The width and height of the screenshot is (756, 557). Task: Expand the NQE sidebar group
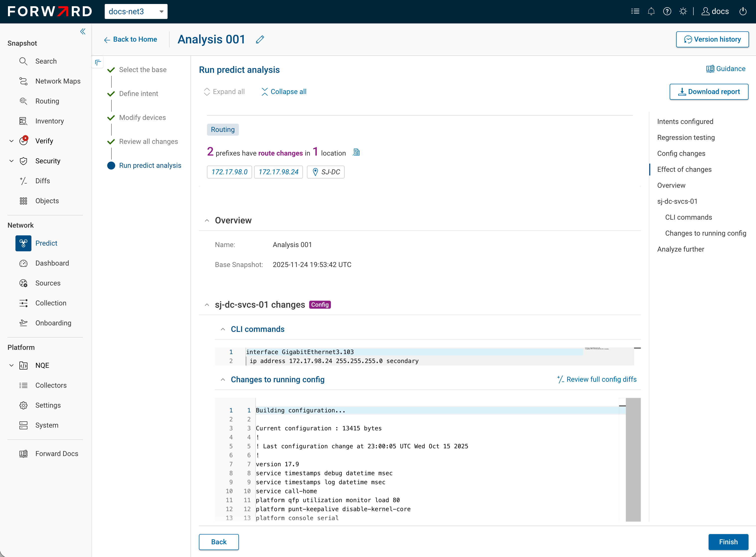[x=11, y=365]
